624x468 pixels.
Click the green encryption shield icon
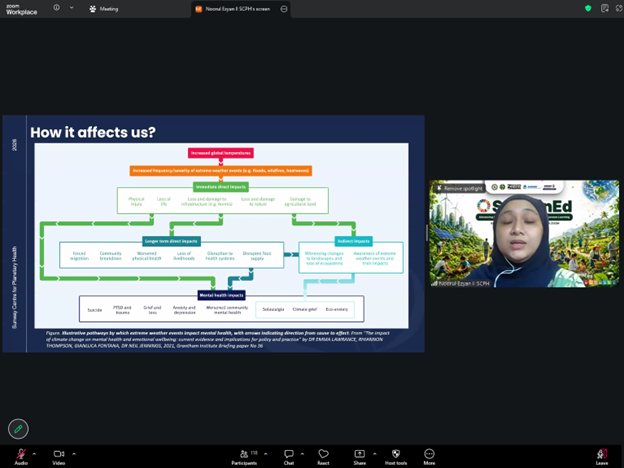(x=588, y=8)
